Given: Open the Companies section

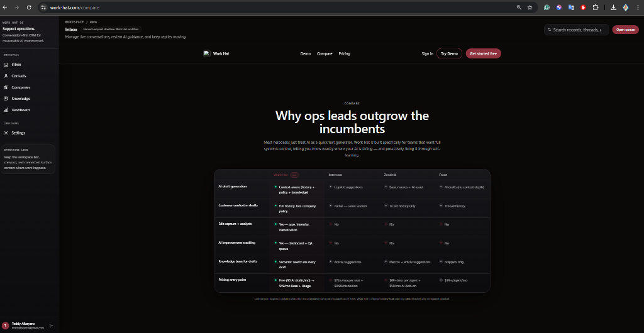Looking at the screenshot, I should 20,87.
